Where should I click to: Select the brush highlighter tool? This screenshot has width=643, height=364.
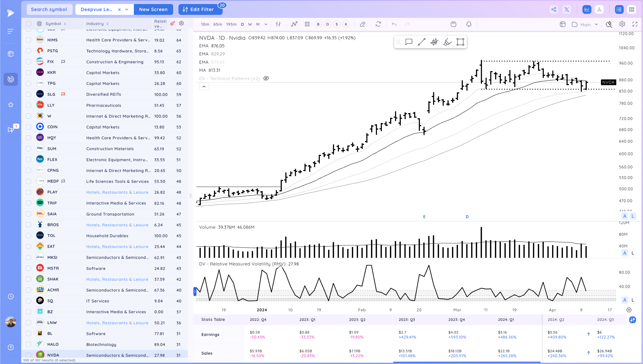447,42
